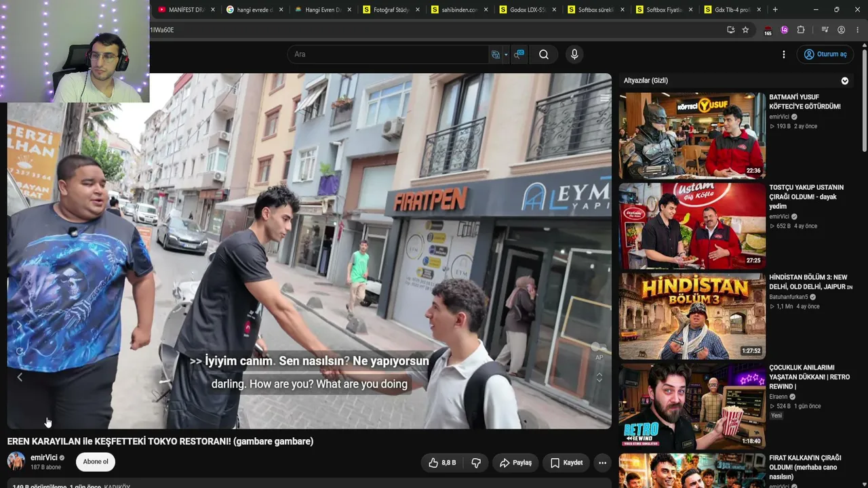Screen dimensions: 868x488
Task: Open 'HİNDİSTAN BÖLÜM 3' title link
Action: (810, 282)
